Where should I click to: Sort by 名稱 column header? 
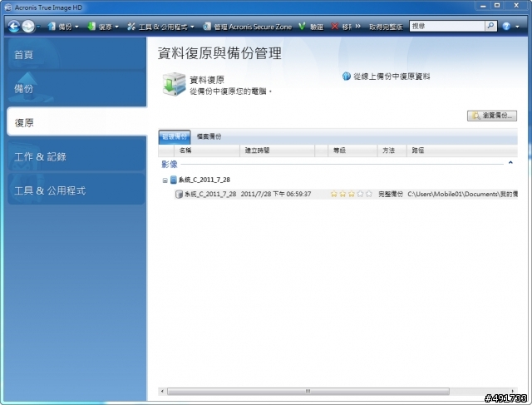click(x=207, y=151)
